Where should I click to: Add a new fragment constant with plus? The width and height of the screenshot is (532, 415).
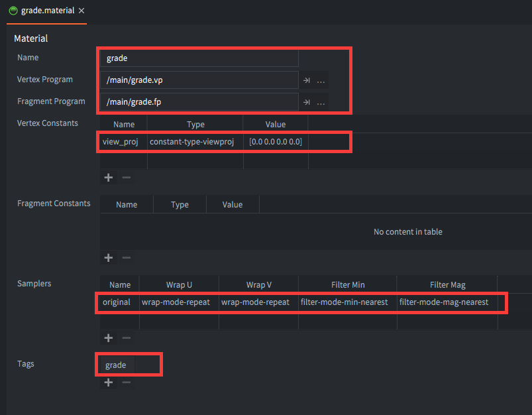(x=109, y=257)
